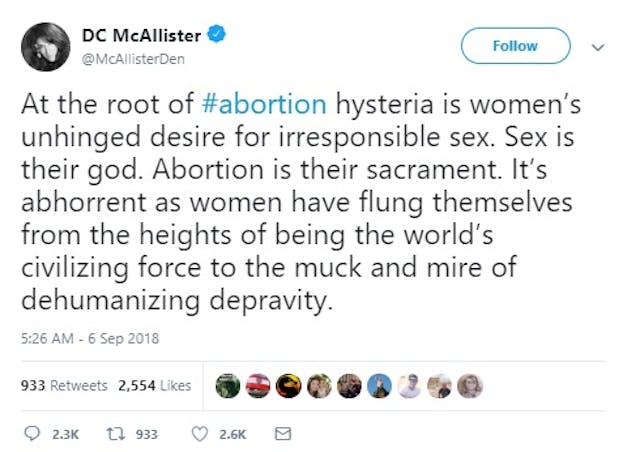Retweet using the retweet arrows icon
640x452 pixels.
point(115,434)
